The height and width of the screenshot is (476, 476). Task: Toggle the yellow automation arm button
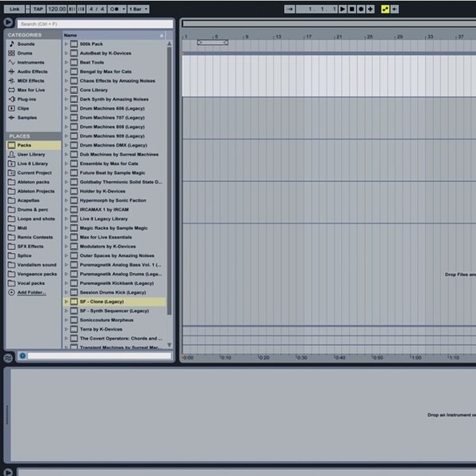(386, 9)
